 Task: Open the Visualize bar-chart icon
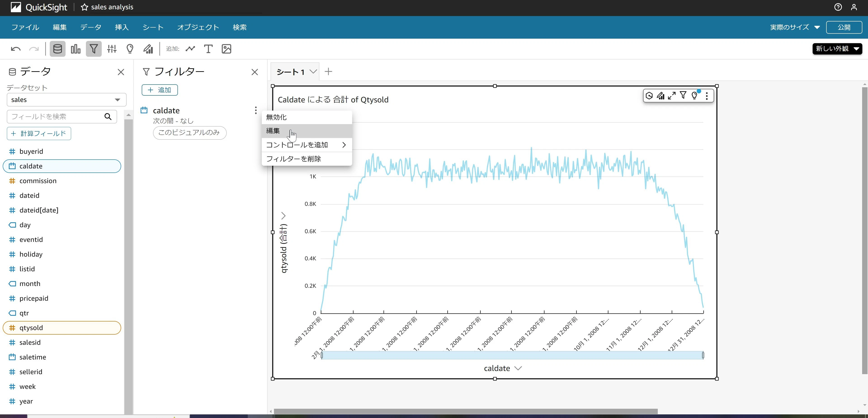point(75,49)
